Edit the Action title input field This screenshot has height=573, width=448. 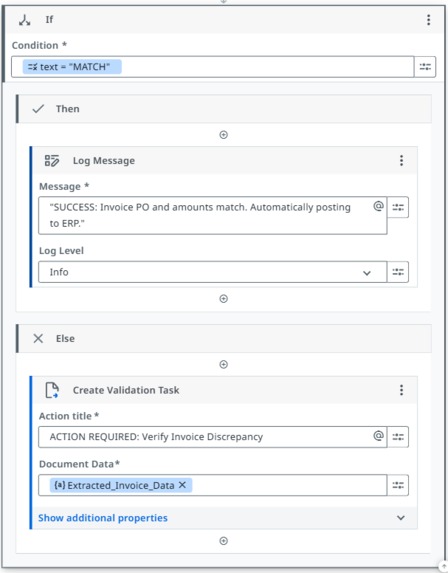(x=213, y=437)
